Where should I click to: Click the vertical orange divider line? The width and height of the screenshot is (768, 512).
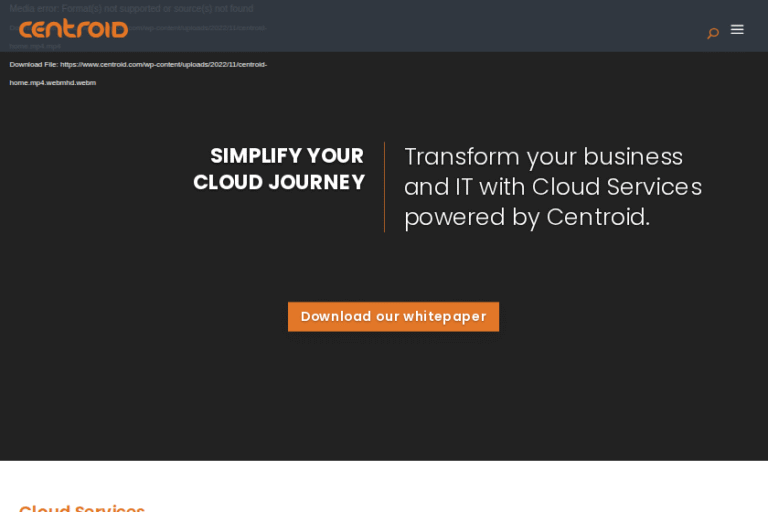tap(385, 187)
